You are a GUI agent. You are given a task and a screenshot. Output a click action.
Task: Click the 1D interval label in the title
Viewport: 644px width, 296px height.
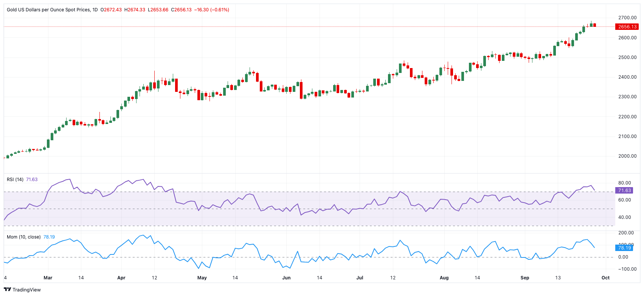[95, 10]
